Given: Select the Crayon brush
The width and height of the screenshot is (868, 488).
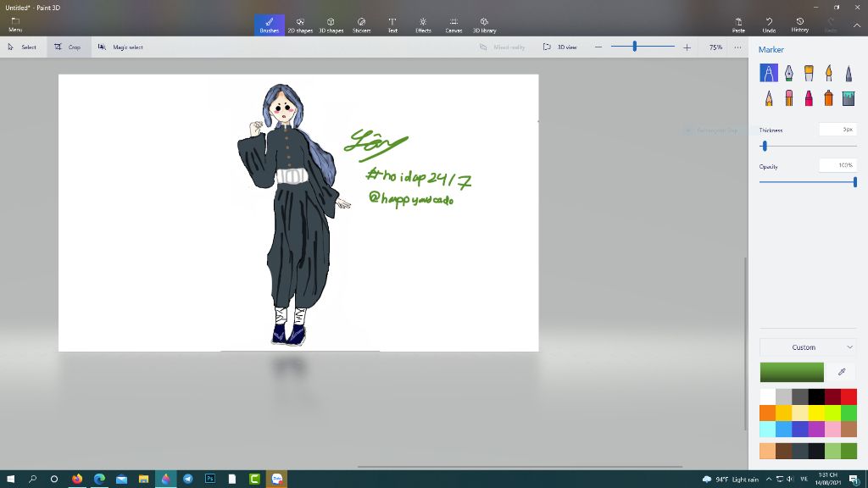Looking at the screenshot, I should pos(809,98).
